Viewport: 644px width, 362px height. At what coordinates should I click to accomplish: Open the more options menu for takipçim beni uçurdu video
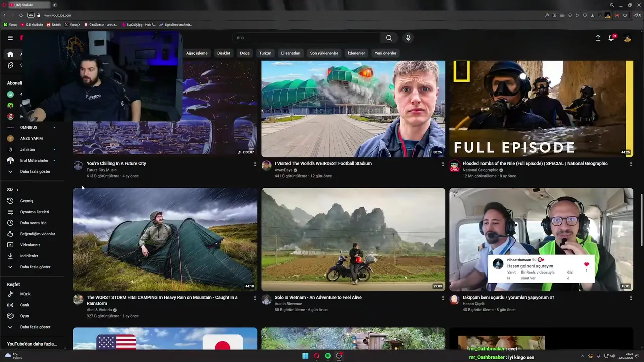(x=631, y=298)
